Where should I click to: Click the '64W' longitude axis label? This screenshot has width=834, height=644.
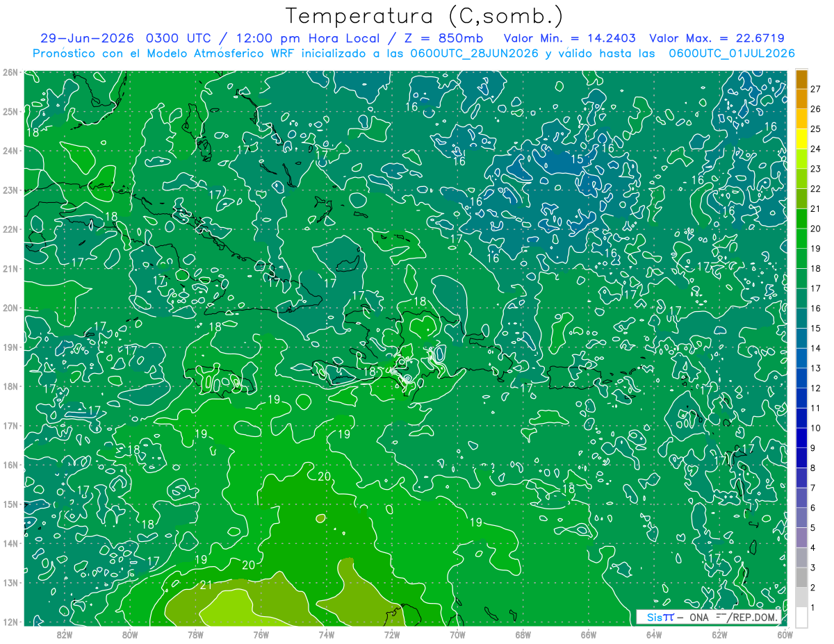pyautogui.click(x=655, y=634)
